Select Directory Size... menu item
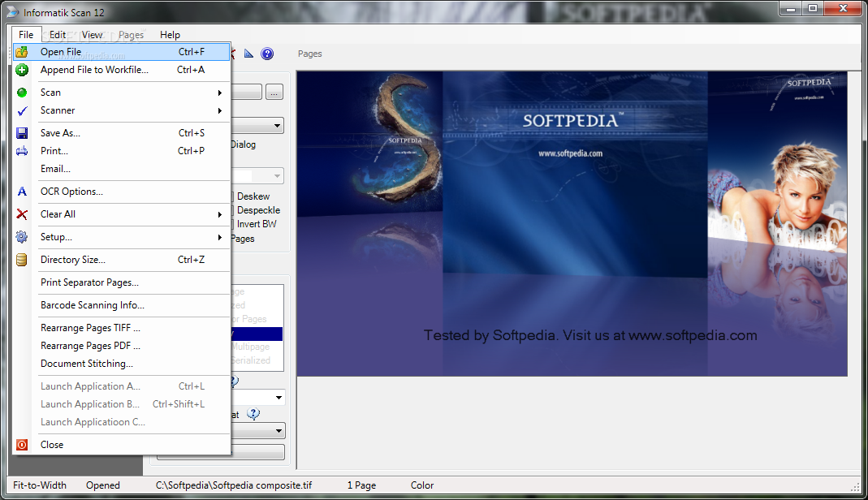The height and width of the screenshot is (500, 868). [121, 260]
